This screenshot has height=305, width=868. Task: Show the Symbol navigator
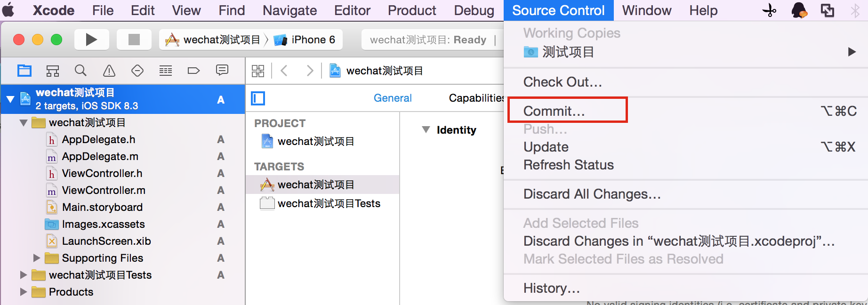(53, 71)
